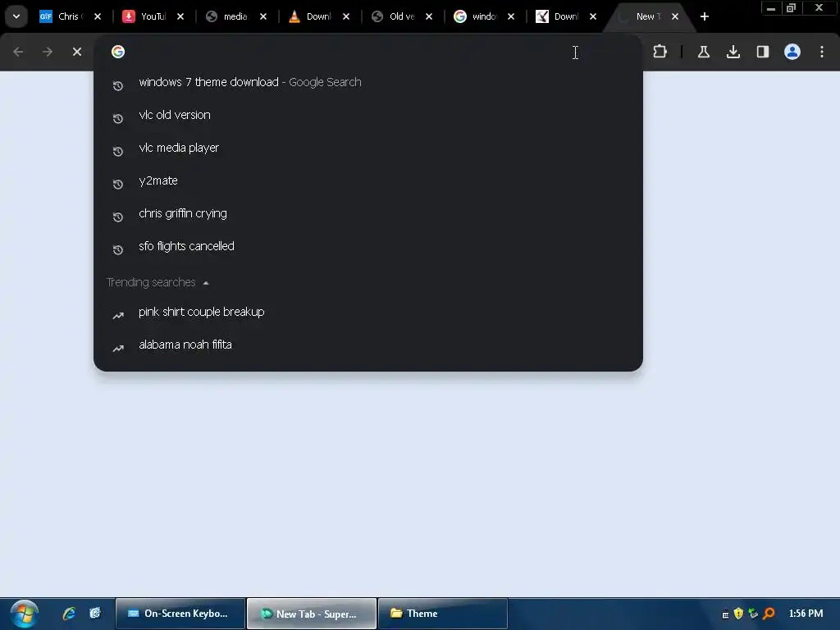840x630 pixels.
Task: Click the pinned quick launch icon beside Internet Explorer
Action: click(x=95, y=614)
